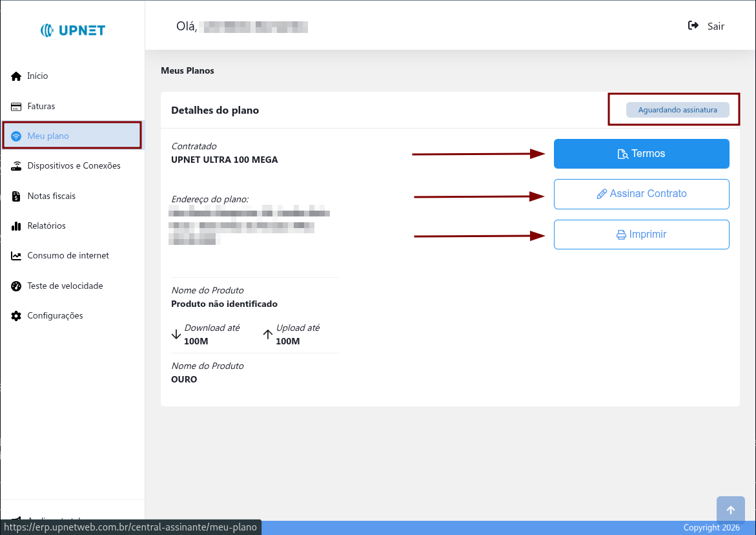The width and height of the screenshot is (756, 535).
Task: Select Consumo de internet in the sidebar
Action: (x=68, y=256)
